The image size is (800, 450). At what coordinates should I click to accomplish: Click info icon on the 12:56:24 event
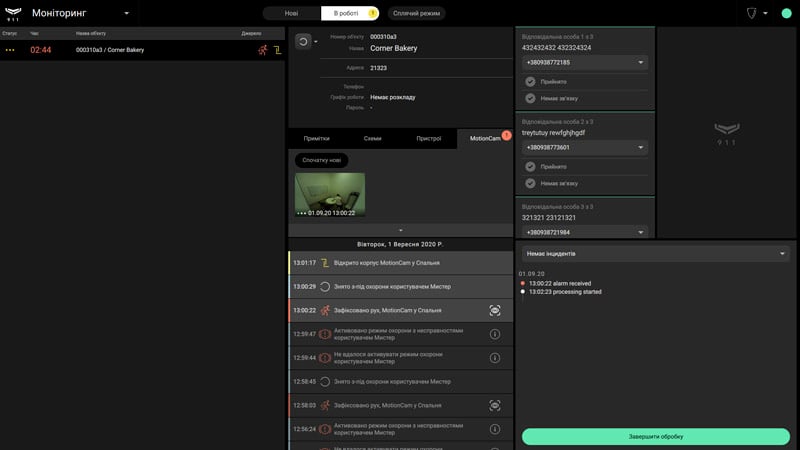coord(494,429)
